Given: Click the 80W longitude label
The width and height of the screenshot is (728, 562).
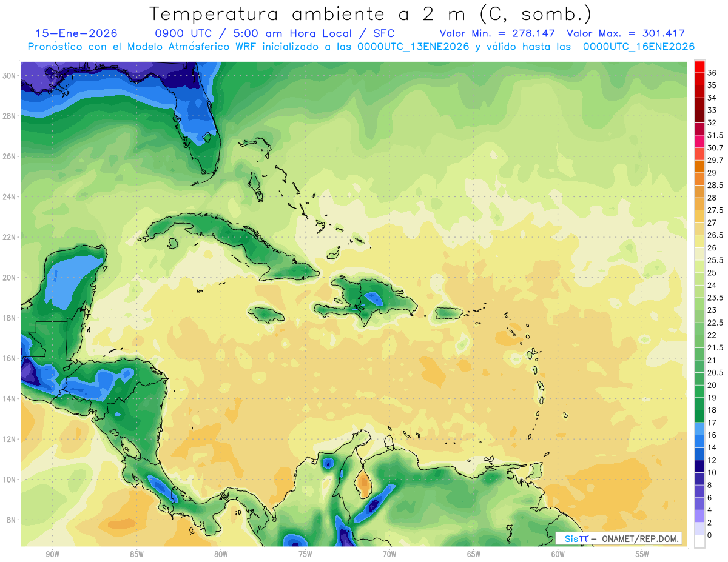Looking at the screenshot, I should [221, 555].
